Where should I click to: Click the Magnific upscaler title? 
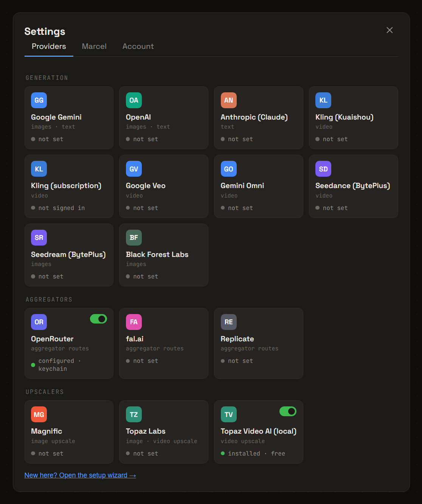pos(47,431)
